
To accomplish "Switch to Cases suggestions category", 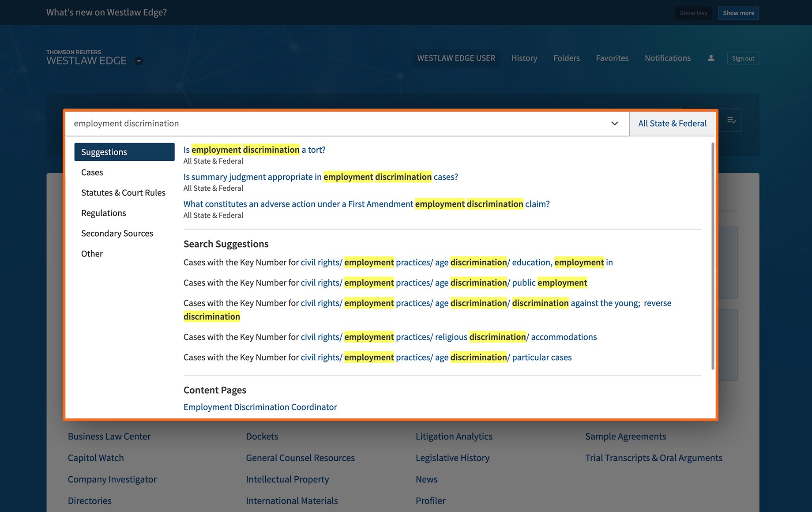I will pos(92,173).
